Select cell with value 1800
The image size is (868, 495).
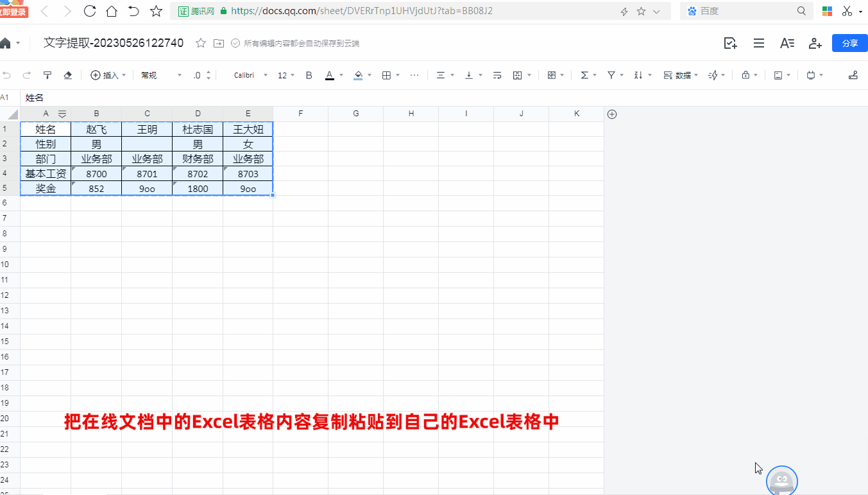pos(198,189)
